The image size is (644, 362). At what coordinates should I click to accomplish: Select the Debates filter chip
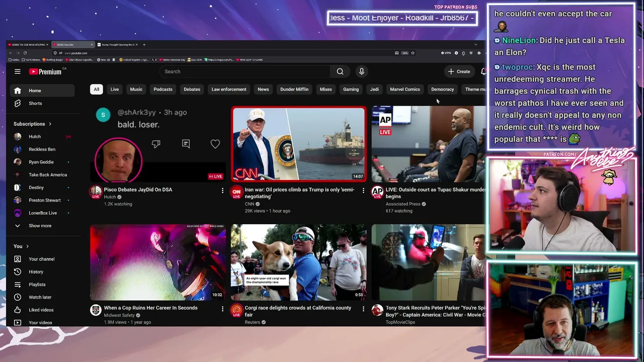(192, 89)
